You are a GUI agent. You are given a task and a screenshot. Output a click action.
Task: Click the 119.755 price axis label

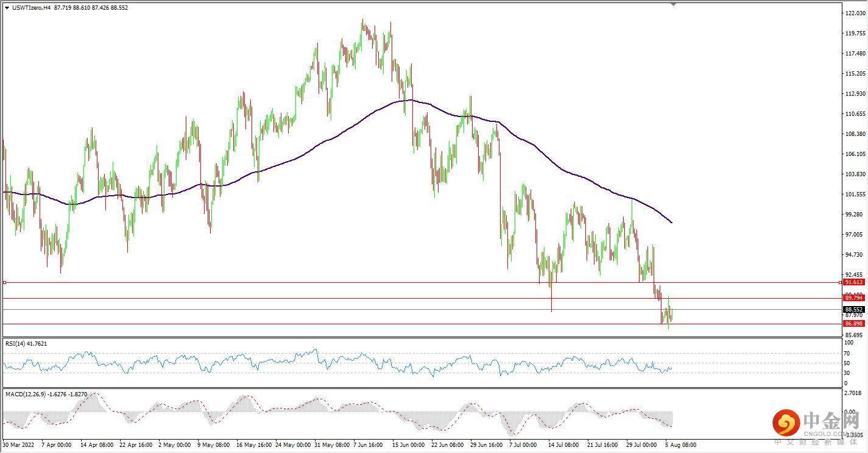(855, 34)
